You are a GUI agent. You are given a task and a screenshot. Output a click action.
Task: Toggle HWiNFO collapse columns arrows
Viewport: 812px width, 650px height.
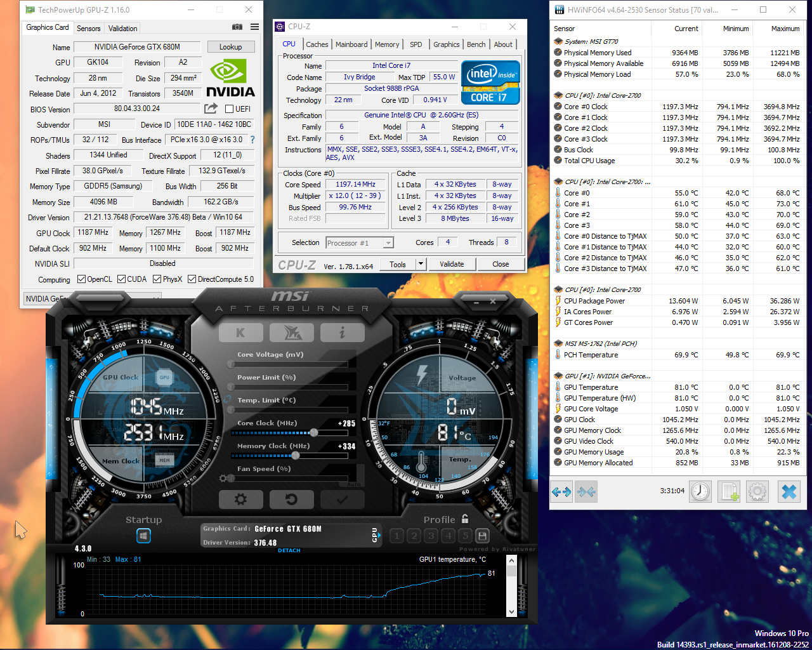click(587, 491)
